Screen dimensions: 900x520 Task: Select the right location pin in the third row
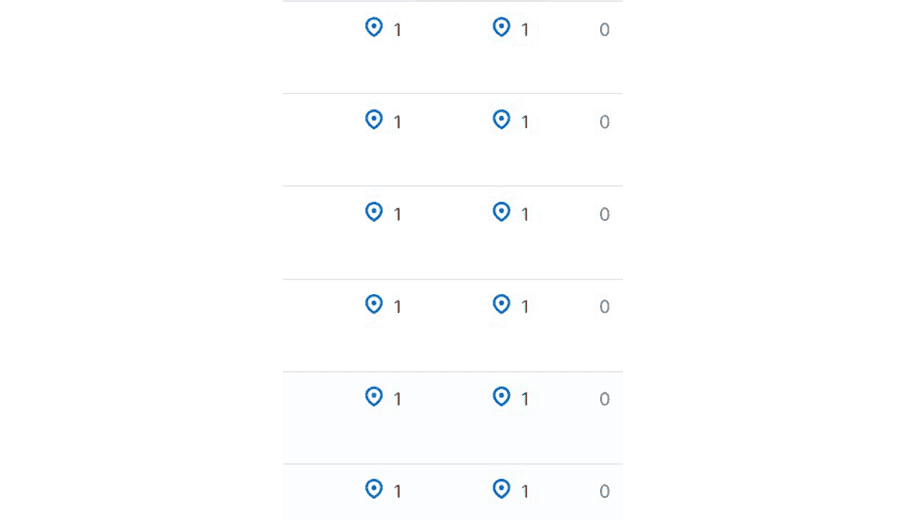pyautogui.click(x=501, y=212)
